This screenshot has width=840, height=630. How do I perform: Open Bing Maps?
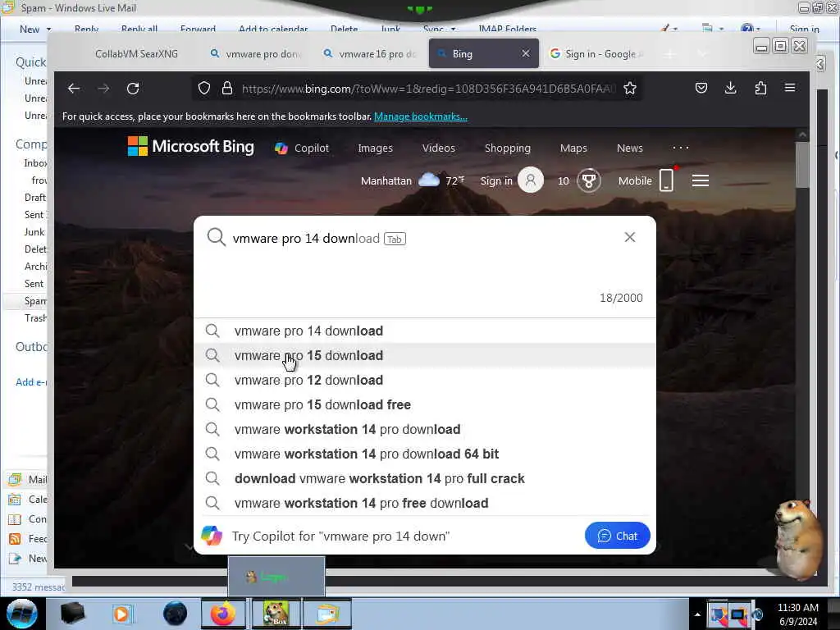[x=573, y=148]
